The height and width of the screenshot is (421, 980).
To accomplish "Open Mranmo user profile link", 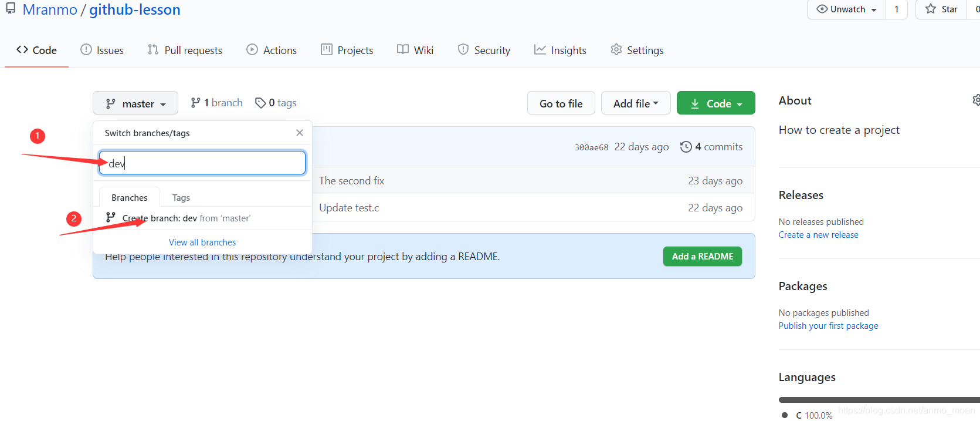I will (x=50, y=9).
